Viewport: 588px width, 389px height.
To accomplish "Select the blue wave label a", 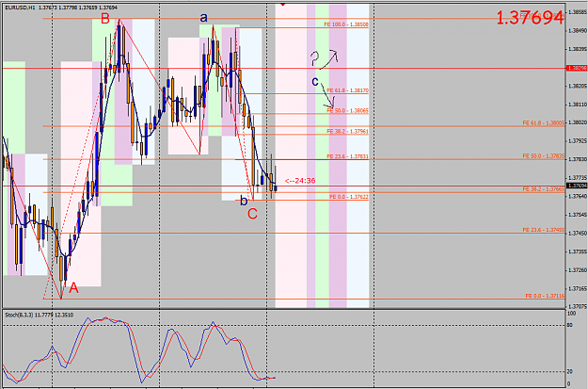I will coord(203,17).
